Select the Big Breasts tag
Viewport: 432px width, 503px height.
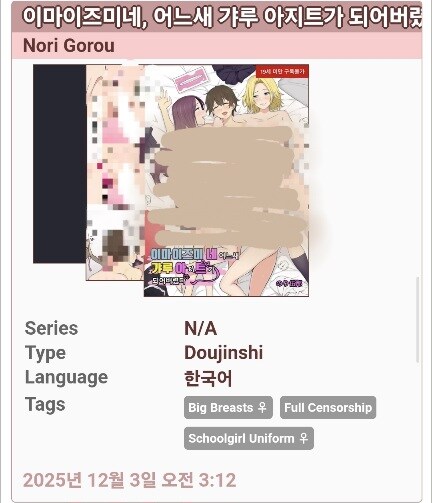(228, 407)
